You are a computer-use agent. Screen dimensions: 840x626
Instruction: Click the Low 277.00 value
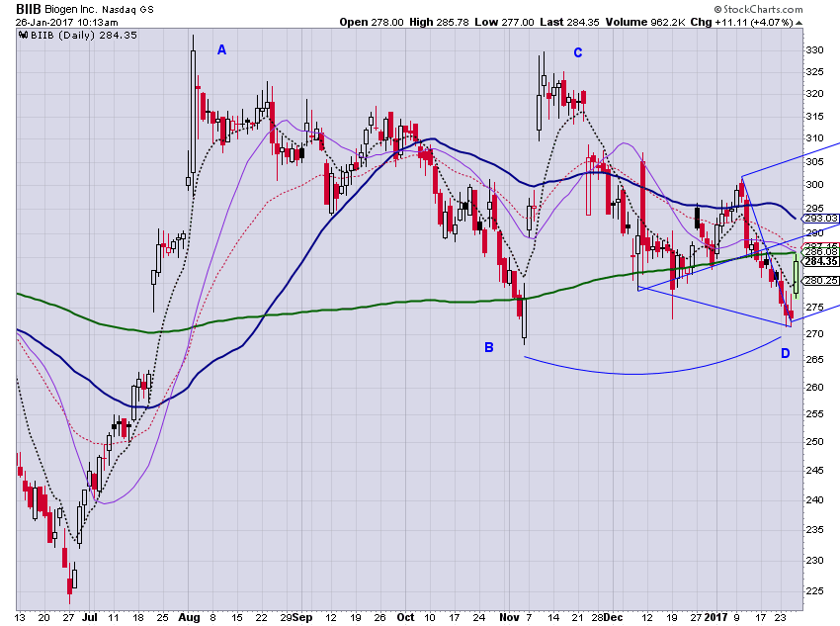[x=504, y=23]
